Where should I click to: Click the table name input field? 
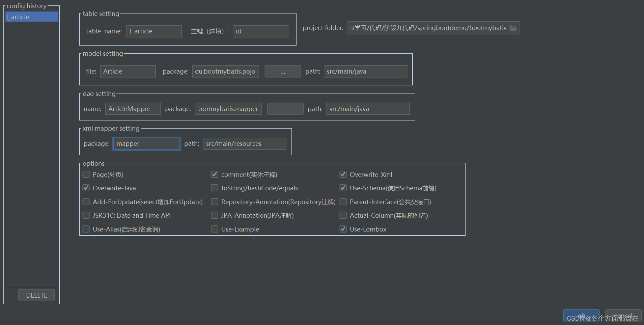(153, 31)
